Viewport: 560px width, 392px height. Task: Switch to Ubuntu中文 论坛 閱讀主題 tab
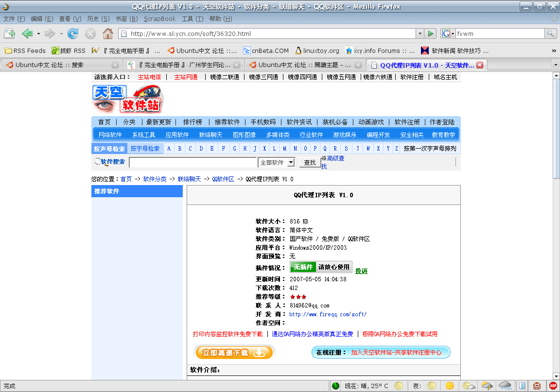click(x=305, y=65)
